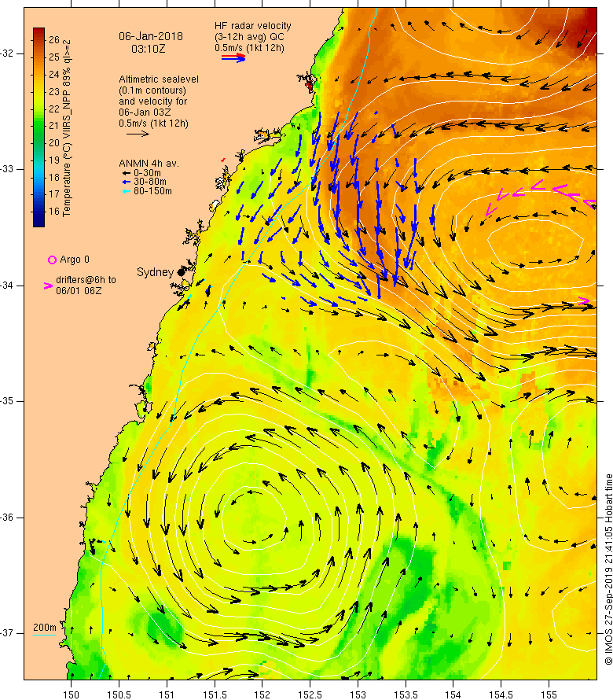This screenshot has width=613, height=700.
Task: Click the latitude axis label -34
Action: click(7, 286)
